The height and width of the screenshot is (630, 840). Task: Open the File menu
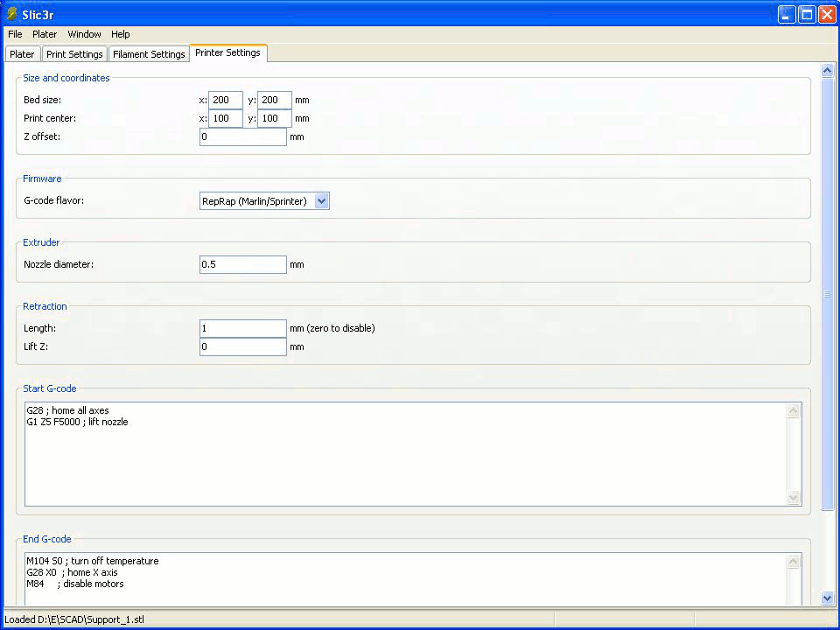pos(15,34)
